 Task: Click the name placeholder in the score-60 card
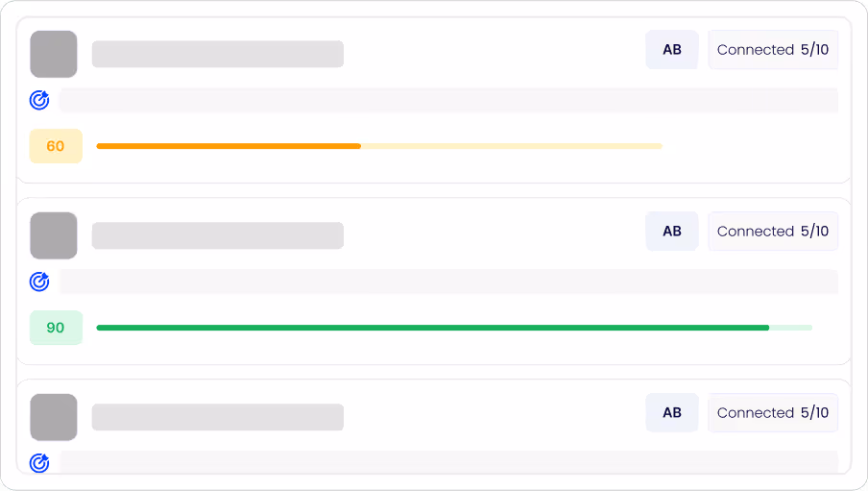point(218,54)
